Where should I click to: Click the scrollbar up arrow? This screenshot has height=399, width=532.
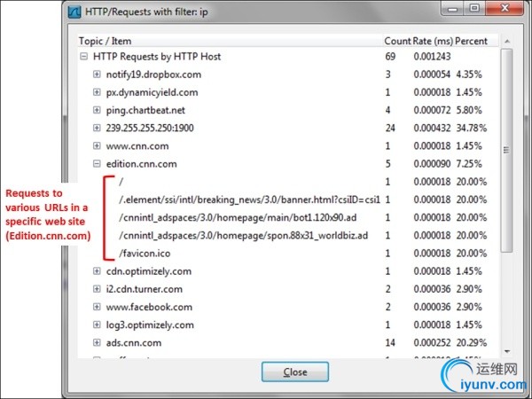[x=507, y=42]
